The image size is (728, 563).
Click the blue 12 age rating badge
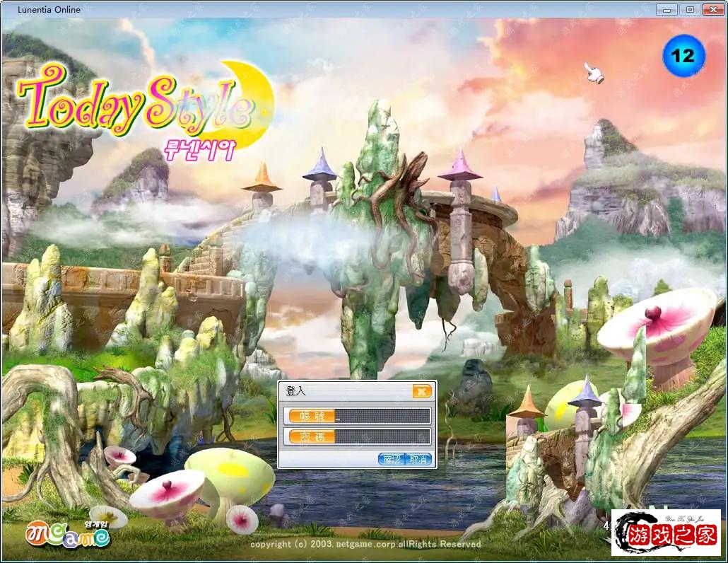683,56
